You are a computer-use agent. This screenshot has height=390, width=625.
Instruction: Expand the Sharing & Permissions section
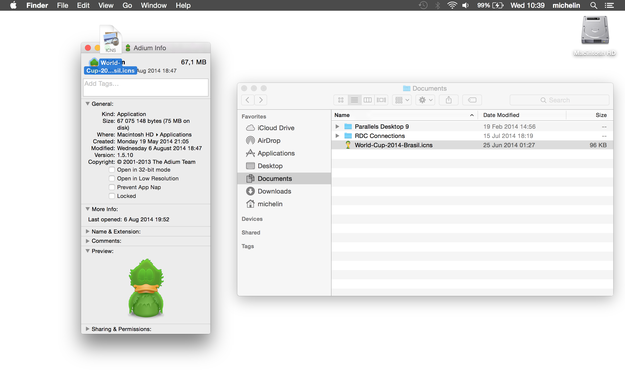[x=87, y=329]
